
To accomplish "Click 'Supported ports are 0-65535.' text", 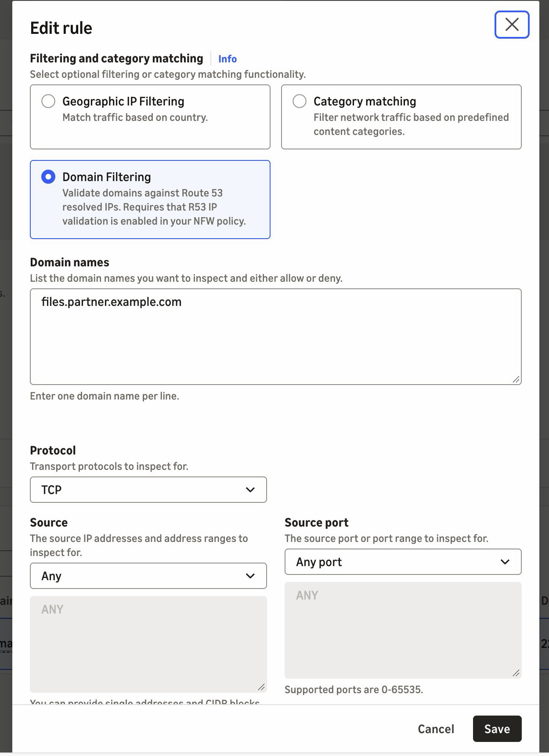I will point(354,690).
